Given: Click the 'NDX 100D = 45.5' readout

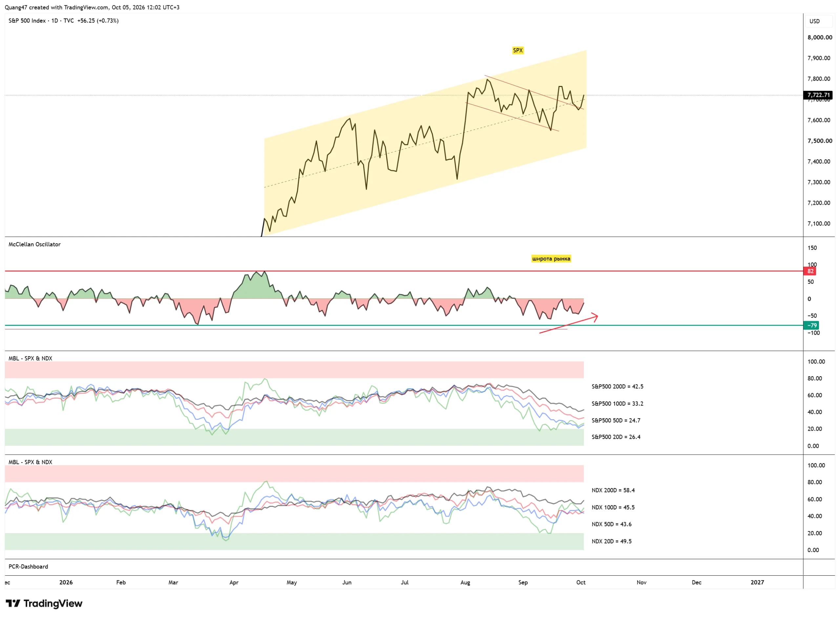Looking at the screenshot, I should coord(613,507).
